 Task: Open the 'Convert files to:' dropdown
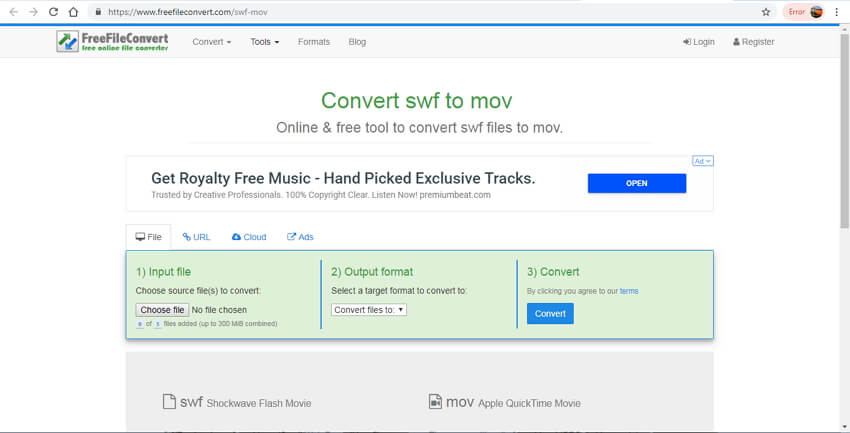(x=368, y=310)
